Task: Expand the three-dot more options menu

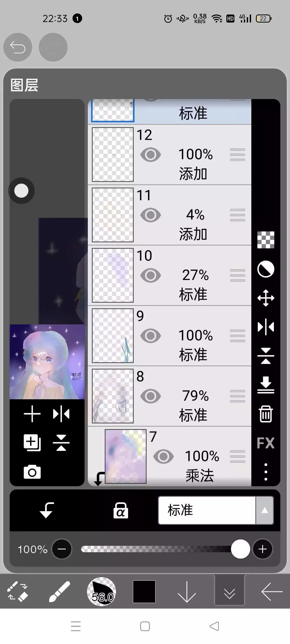Action: pyautogui.click(x=266, y=472)
